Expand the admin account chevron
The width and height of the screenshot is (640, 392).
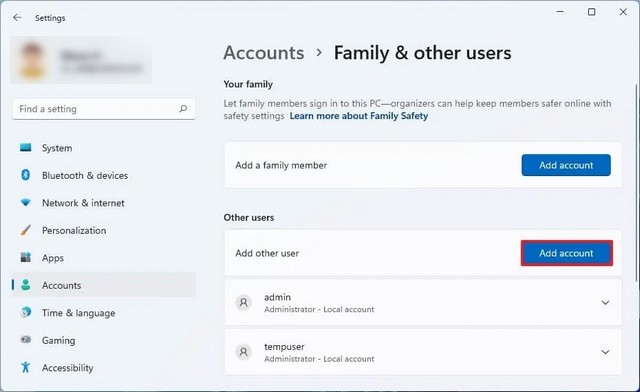pyautogui.click(x=605, y=303)
